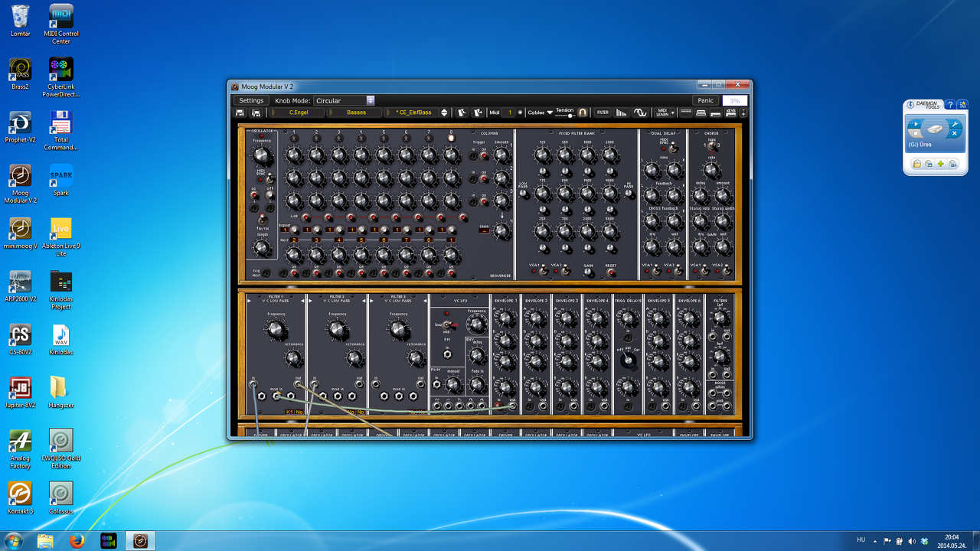Open the minimoog V desktop shortcut

(21, 233)
